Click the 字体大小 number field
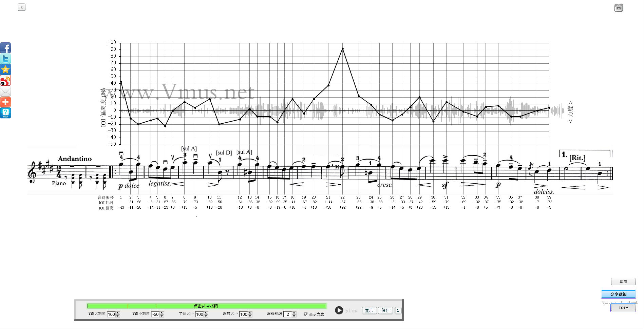Viewport: 644px width, 330px height. [x=199, y=314]
